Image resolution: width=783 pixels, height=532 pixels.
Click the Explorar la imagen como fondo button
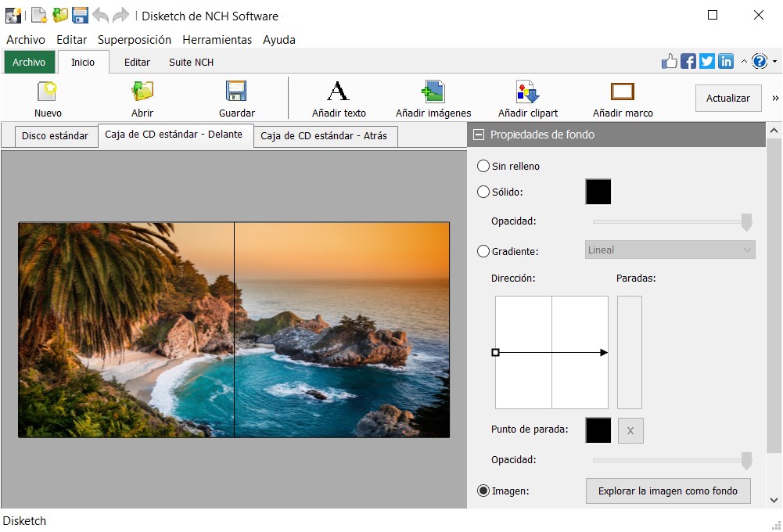pos(668,491)
